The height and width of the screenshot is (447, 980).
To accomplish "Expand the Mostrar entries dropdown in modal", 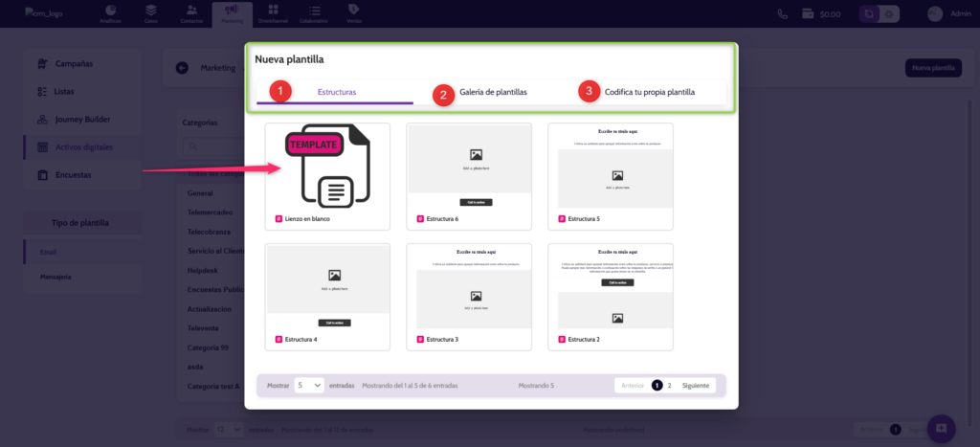I will [309, 385].
